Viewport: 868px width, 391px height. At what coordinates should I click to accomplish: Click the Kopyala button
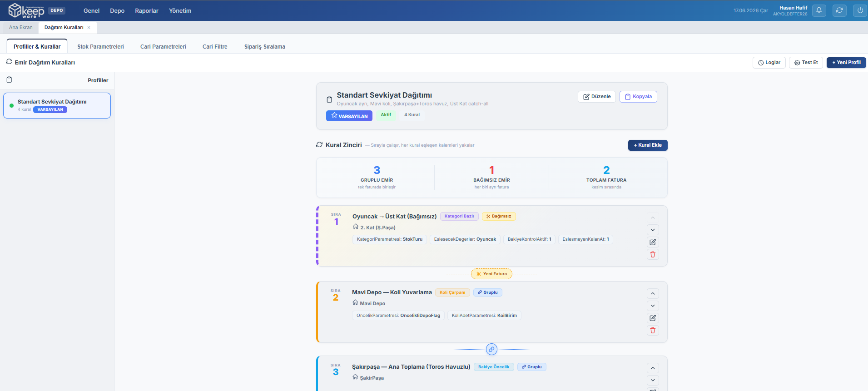(638, 97)
